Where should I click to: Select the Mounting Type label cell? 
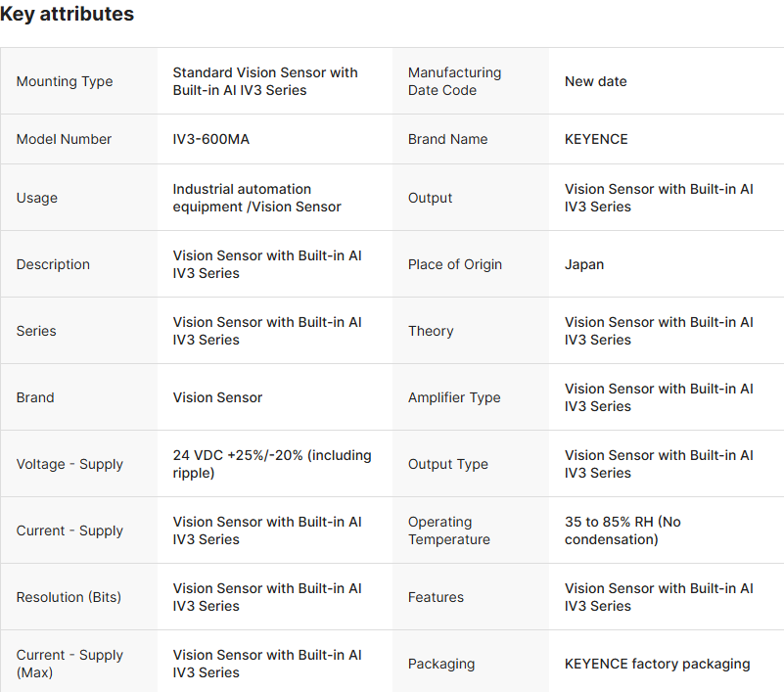pos(65,81)
